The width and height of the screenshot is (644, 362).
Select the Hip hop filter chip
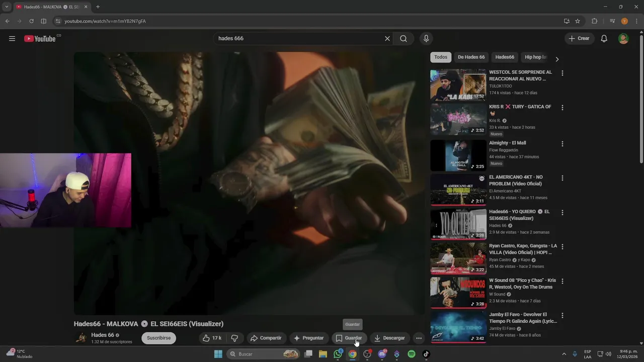click(535, 57)
